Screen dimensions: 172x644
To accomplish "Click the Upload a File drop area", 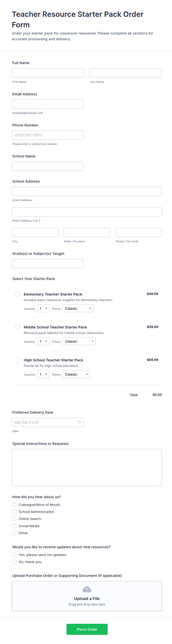I will pos(87,596).
